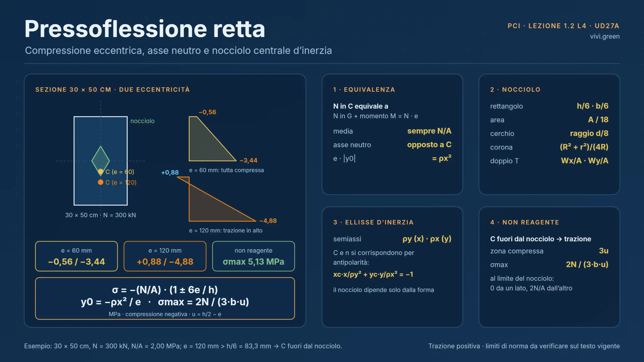Click caption 'e = 120 mm: trazione in alto'

click(226, 231)
